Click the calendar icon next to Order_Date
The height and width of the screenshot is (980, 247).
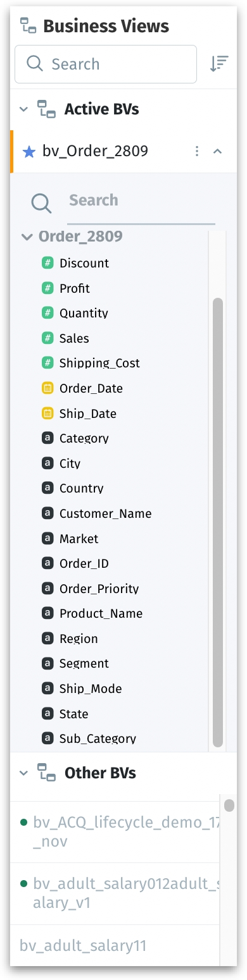click(x=47, y=388)
